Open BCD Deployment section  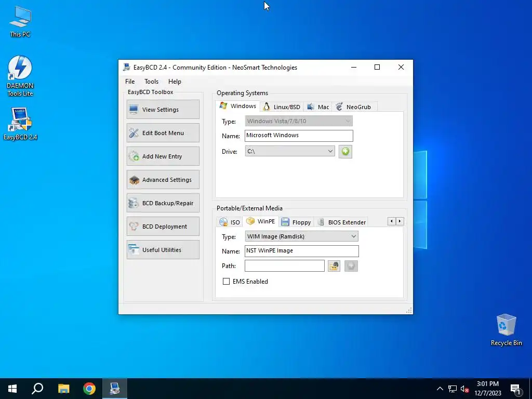pyautogui.click(x=163, y=227)
